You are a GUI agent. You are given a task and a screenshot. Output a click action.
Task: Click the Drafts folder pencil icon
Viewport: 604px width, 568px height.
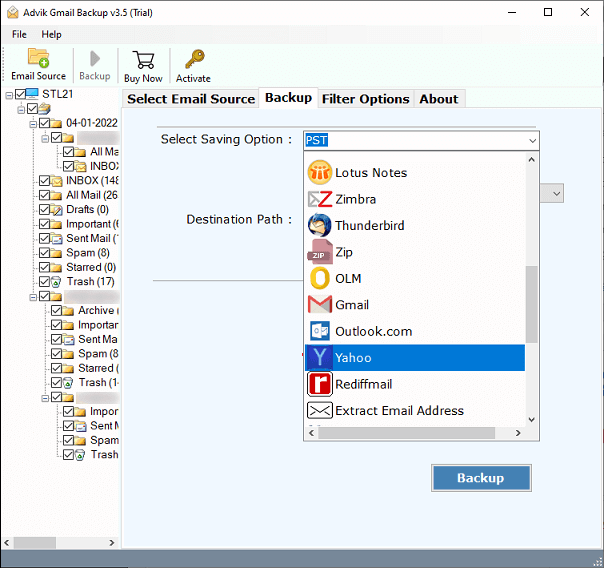[56, 209]
